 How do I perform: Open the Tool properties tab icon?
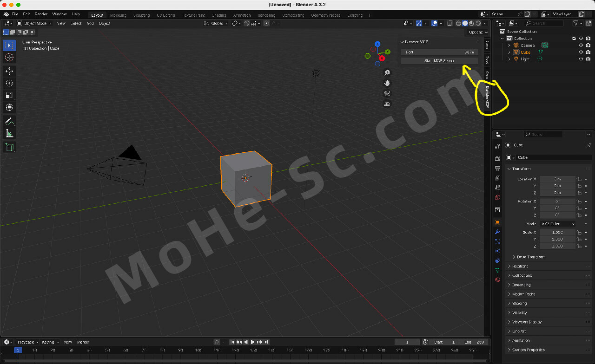pyautogui.click(x=497, y=146)
